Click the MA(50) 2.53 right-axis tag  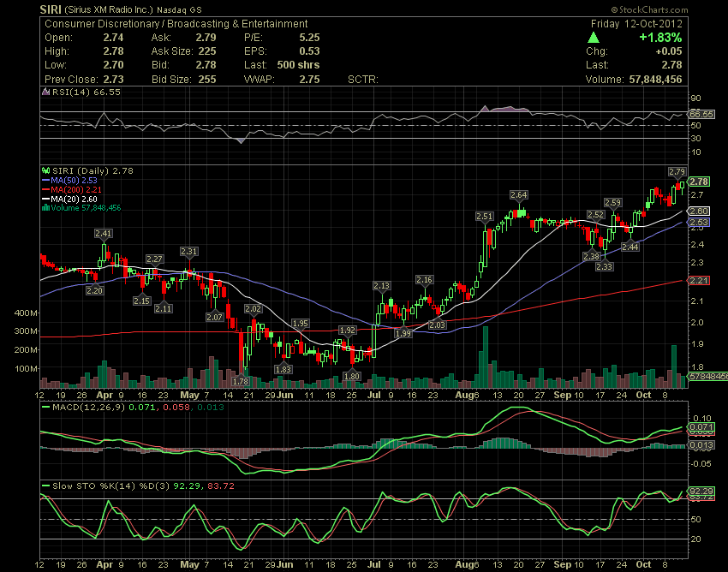pyautogui.click(x=699, y=223)
